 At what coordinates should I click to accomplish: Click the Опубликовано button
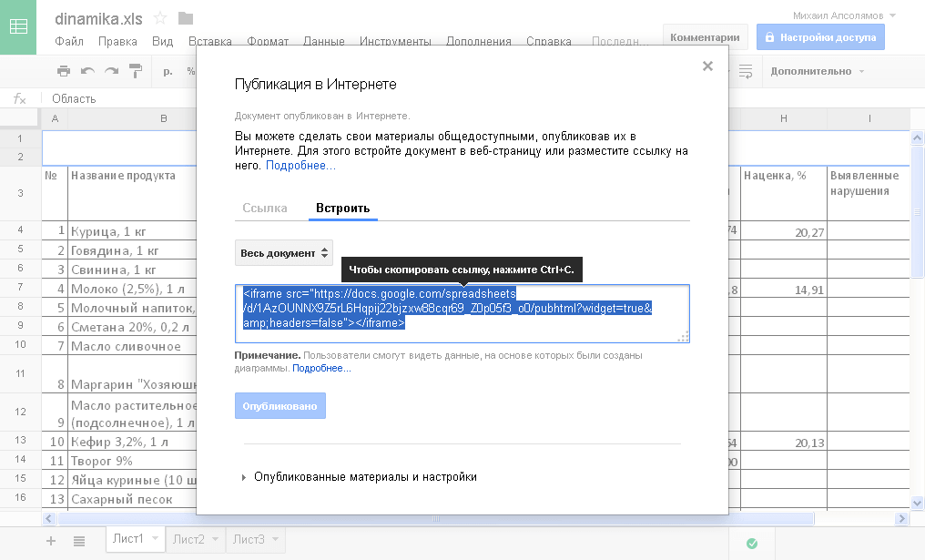(x=280, y=406)
